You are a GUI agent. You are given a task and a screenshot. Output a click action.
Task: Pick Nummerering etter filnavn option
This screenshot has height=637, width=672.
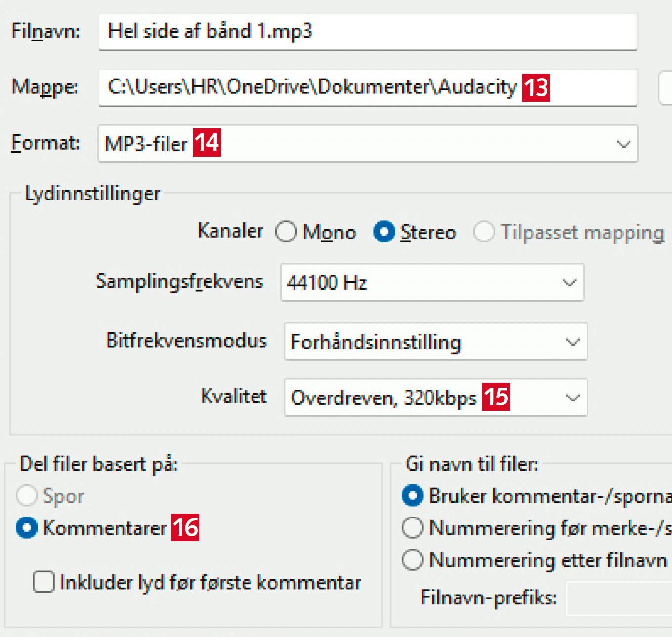click(413, 560)
